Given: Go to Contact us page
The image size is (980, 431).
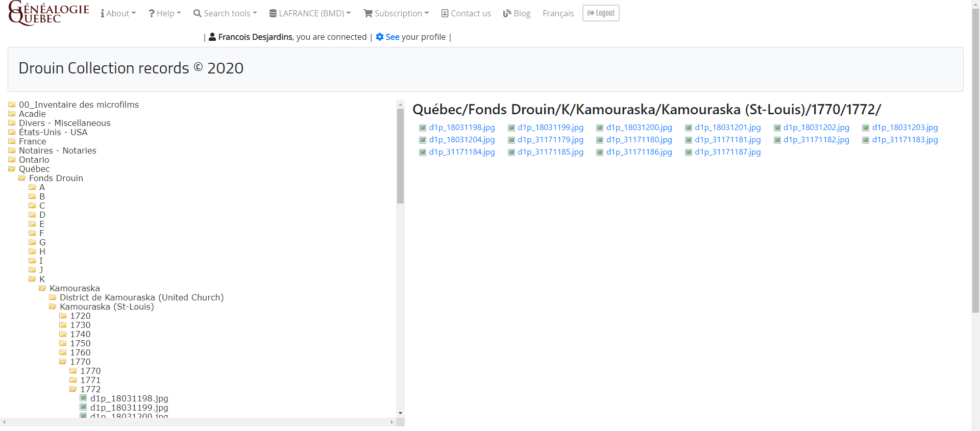Looking at the screenshot, I should pos(466,13).
